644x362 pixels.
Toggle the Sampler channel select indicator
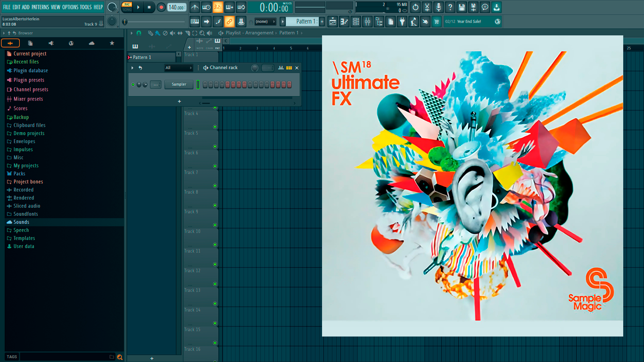click(198, 85)
